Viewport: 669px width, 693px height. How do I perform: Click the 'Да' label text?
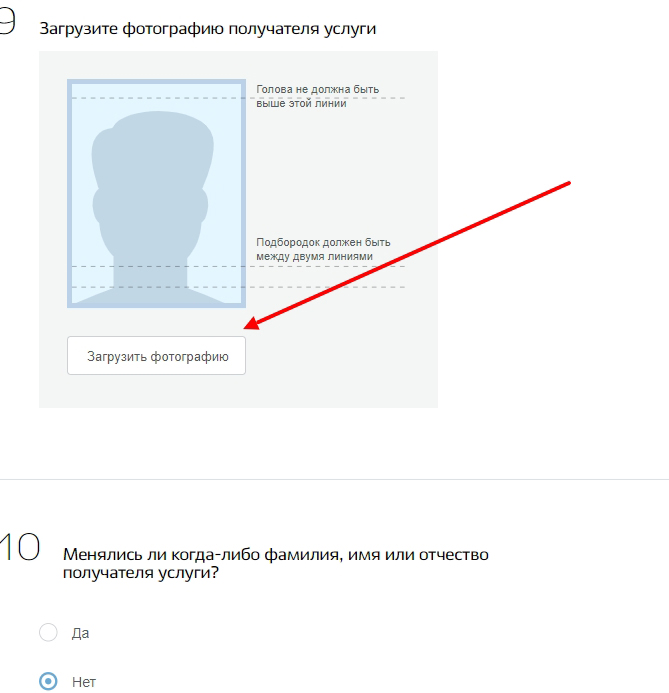pos(80,633)
